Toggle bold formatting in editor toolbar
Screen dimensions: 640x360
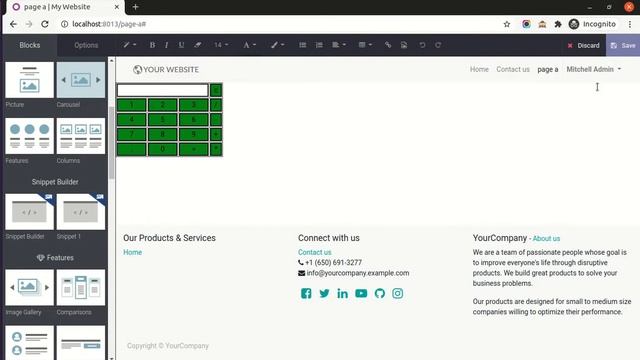(x=152, y=45)
